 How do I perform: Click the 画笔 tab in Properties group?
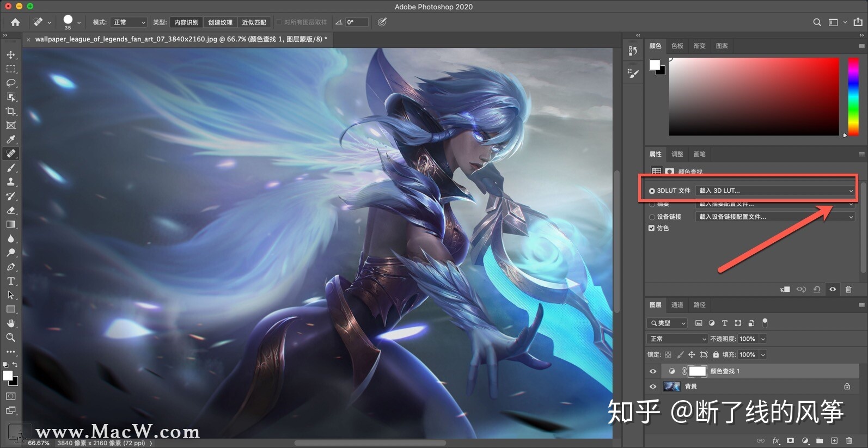pyautogui.click(x=700, y=155)
